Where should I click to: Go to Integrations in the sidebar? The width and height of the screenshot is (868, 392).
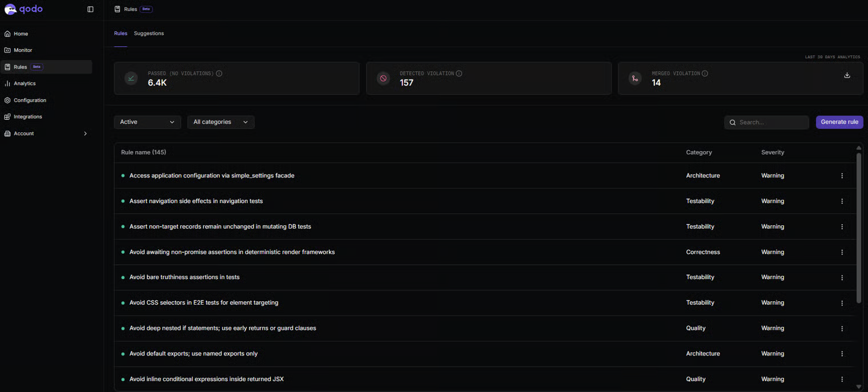28,116
